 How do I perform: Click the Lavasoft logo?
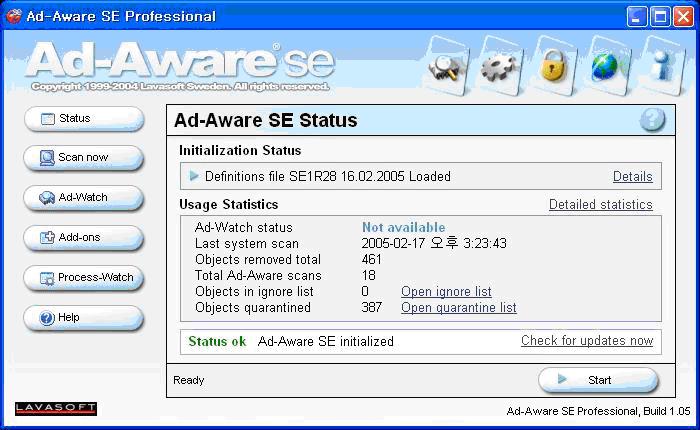pos(56,408)
